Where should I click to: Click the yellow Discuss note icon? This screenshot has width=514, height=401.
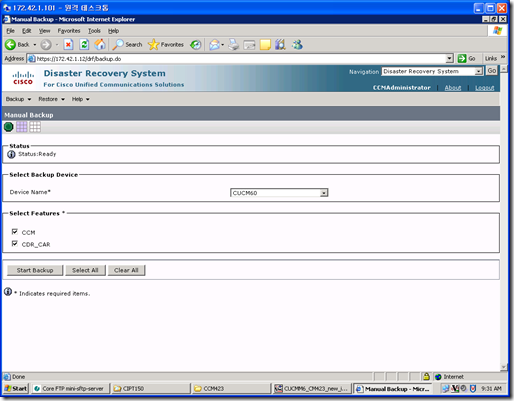pyautogui.click(x=265, y=45)
